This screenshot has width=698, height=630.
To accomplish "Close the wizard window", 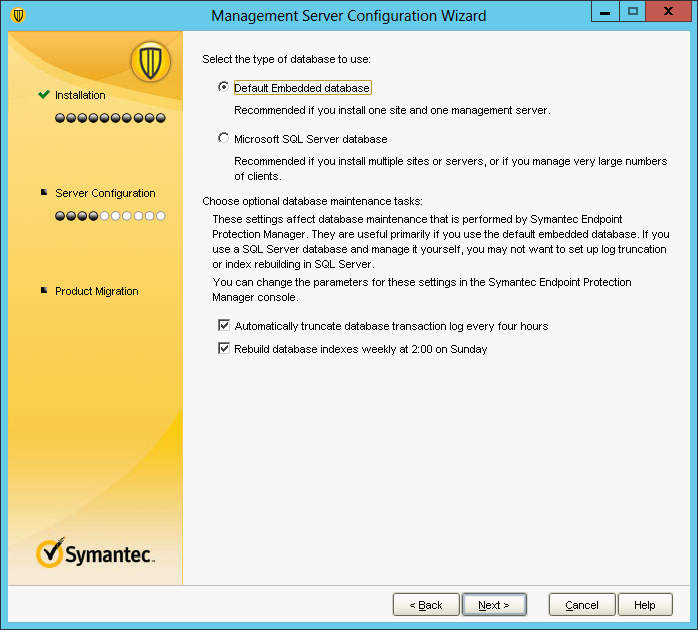I will (x=668, y=11).
